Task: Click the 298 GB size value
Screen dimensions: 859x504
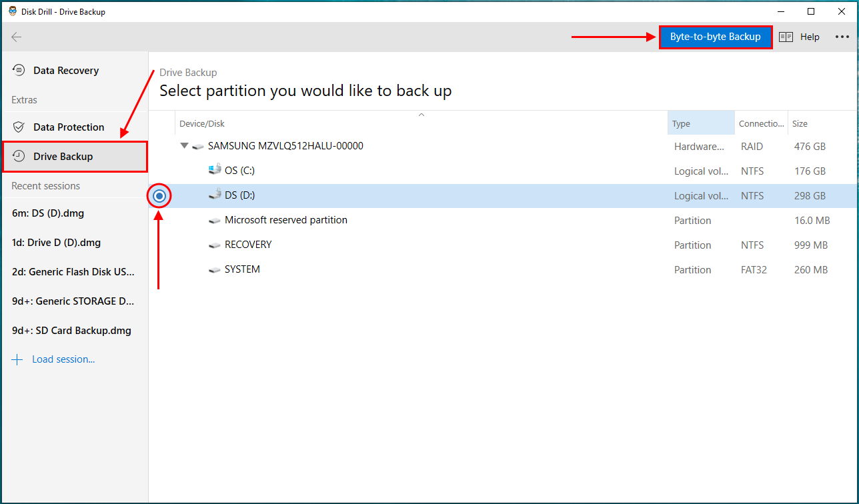Action: tap(810, 196)
